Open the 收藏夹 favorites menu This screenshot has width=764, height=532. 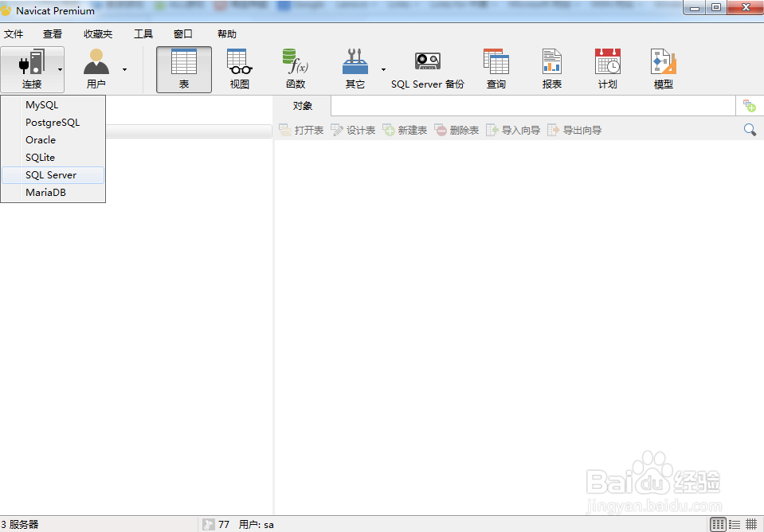(98, 34)
